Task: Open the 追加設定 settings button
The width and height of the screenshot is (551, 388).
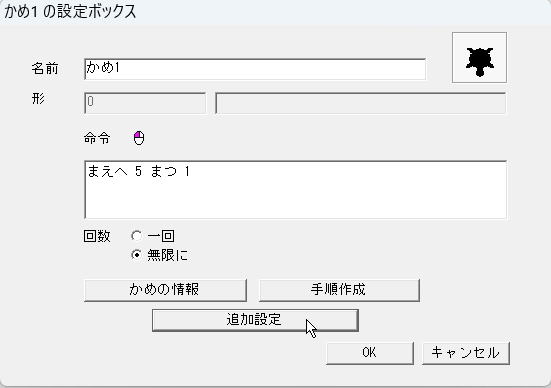Action: pos(255,320)
